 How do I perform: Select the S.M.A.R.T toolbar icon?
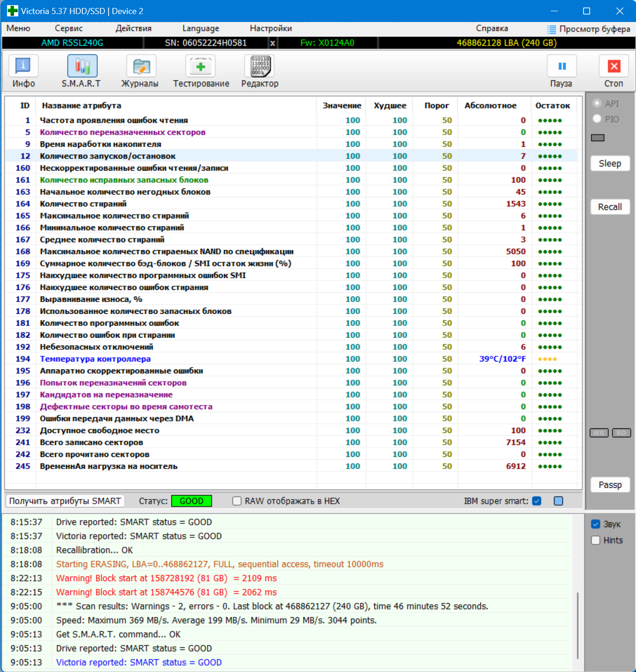82,66
